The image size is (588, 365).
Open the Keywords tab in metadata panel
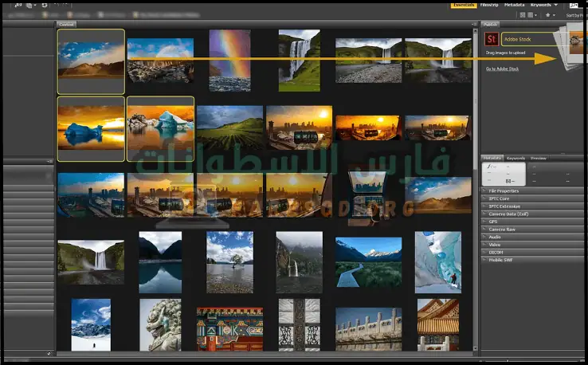(x=515, y=158)
